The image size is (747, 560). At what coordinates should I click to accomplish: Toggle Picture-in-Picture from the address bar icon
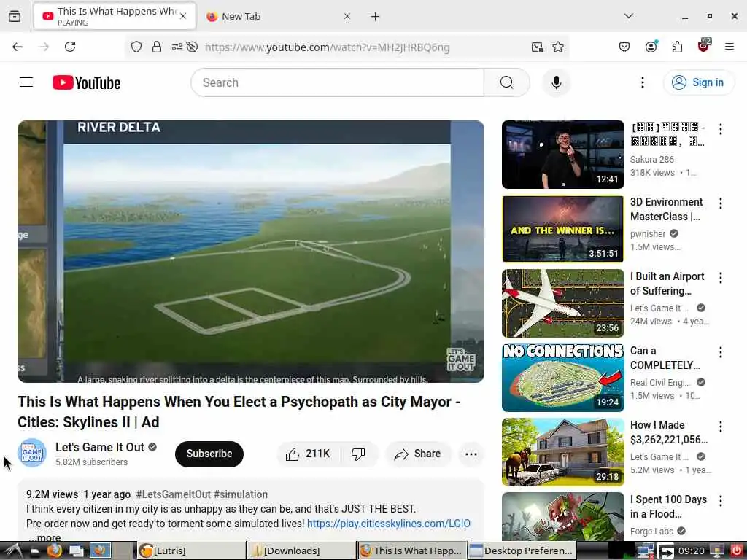[538, 47]
